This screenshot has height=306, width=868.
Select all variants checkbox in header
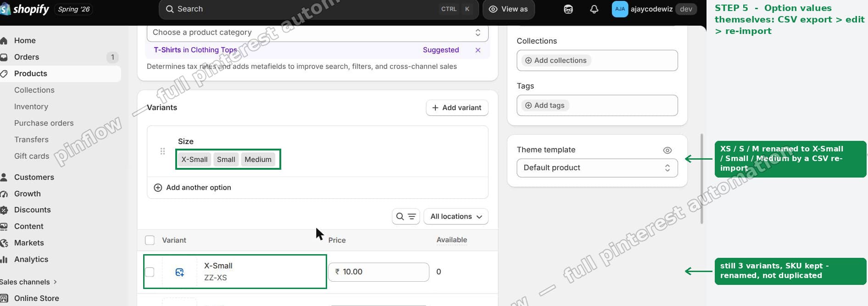tap(150, 240)
